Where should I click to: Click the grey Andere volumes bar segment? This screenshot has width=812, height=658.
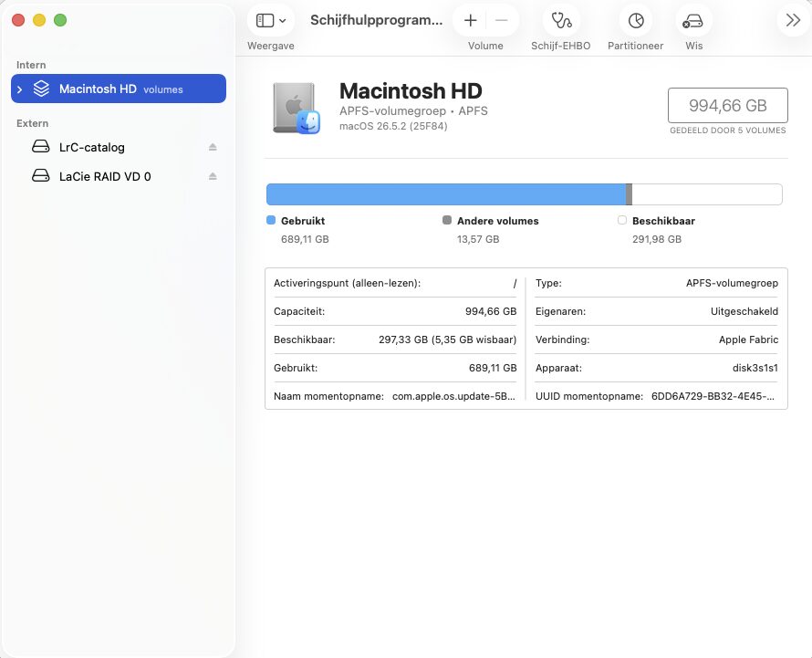[629, 194]
